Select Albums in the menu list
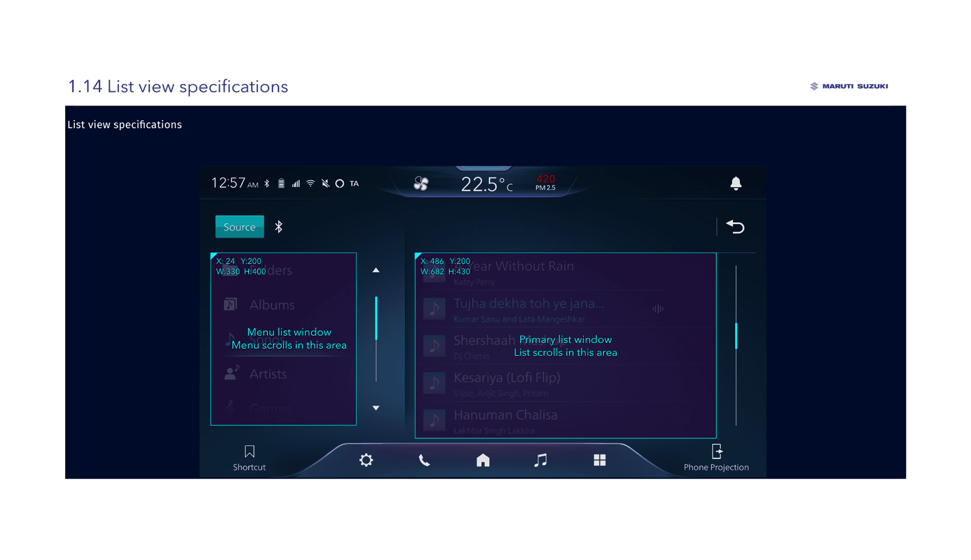971x560 pixels. 271,305
